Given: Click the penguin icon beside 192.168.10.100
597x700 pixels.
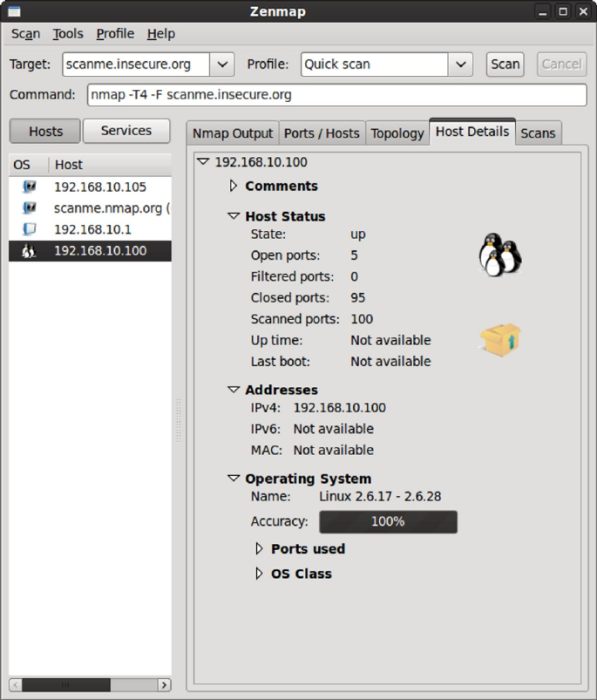Looking at the screenshot, I should pyautogui.click(x=29, y=251).
